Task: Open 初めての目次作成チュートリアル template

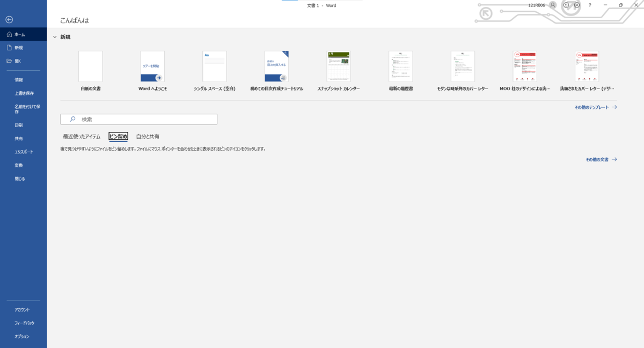Action: (x=276, y=71)
